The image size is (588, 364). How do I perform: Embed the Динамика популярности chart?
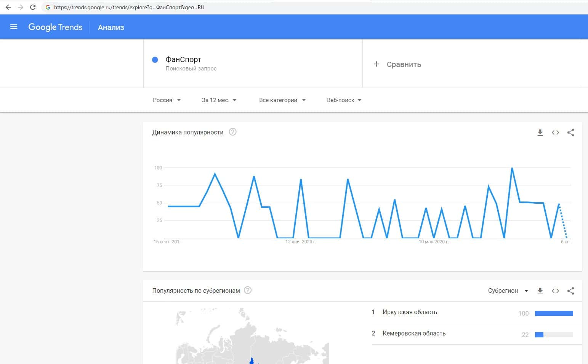[x=555, y=133]
